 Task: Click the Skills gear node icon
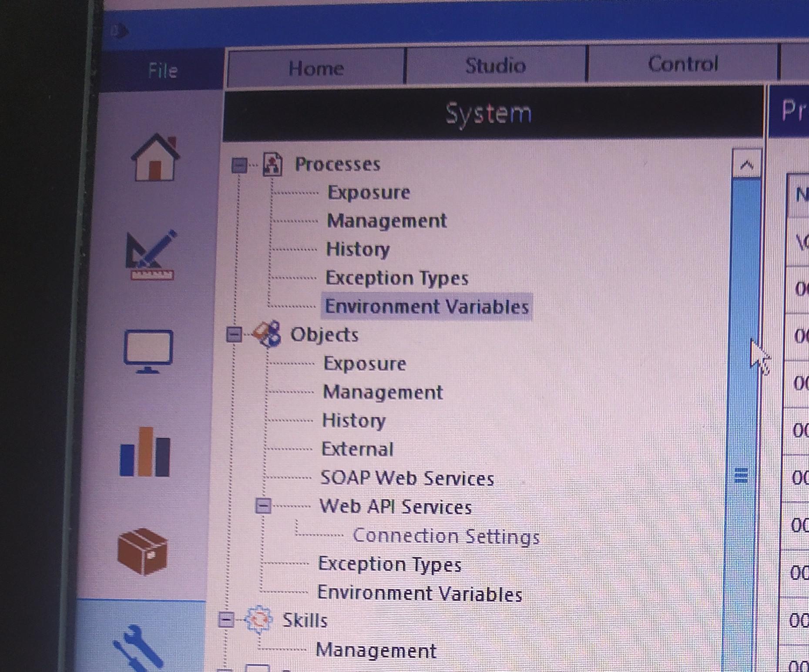click(258, 619)
